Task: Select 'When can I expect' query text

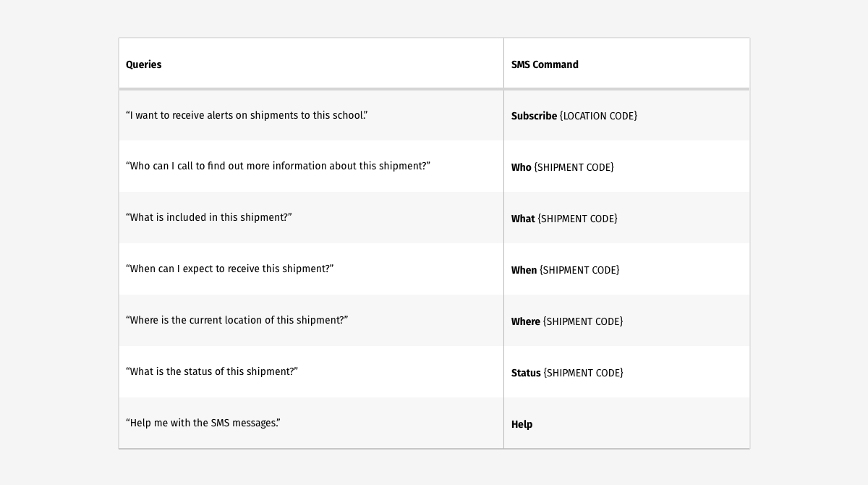Action: click(229, 269)
